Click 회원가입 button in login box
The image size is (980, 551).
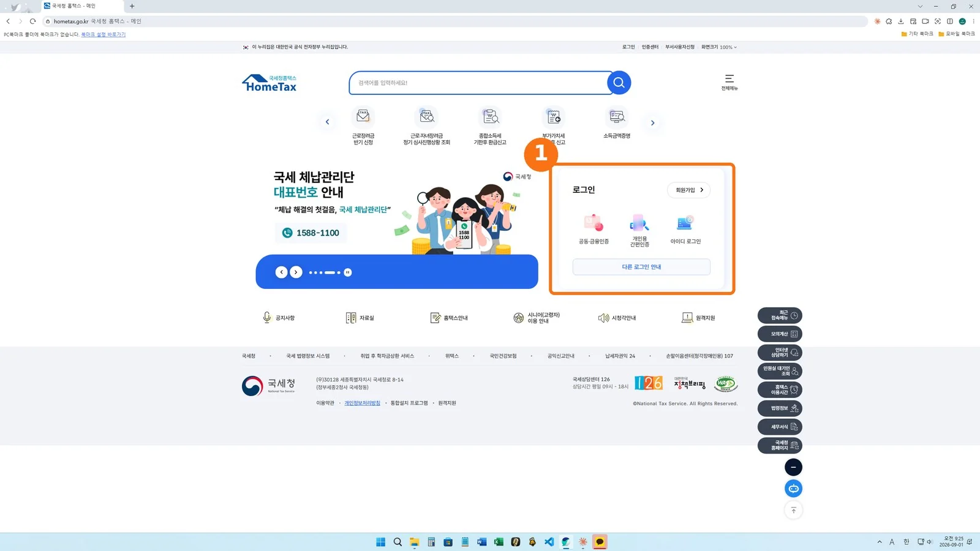(x=688, y=190)
